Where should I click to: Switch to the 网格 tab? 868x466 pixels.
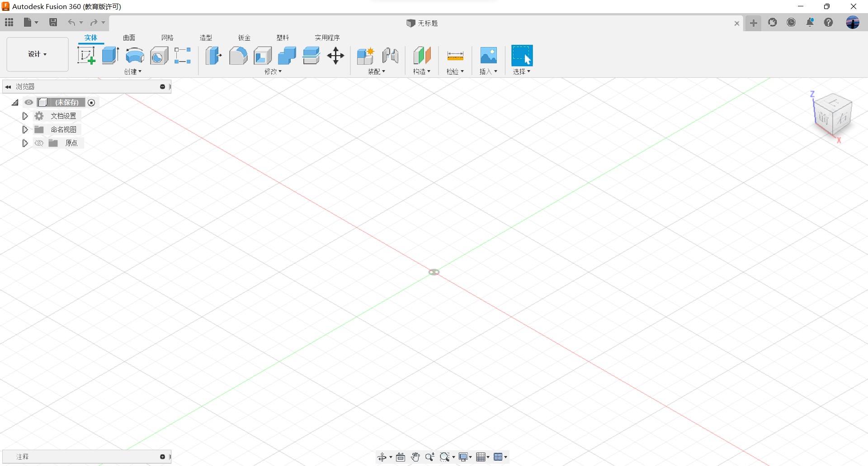coord(168,38)
